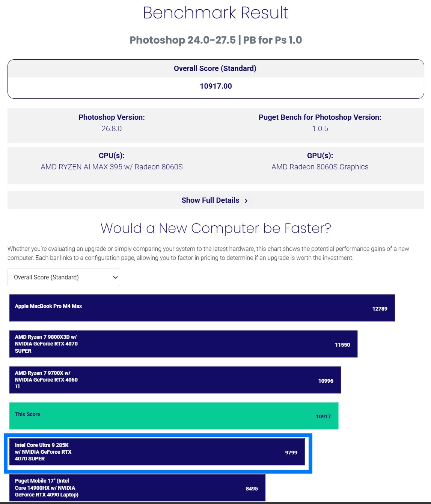Viewport: 431px width, 504px height.
Task: Open the Apple MacBook Pro M4 Max bar
Action: (x=202, y=308)
